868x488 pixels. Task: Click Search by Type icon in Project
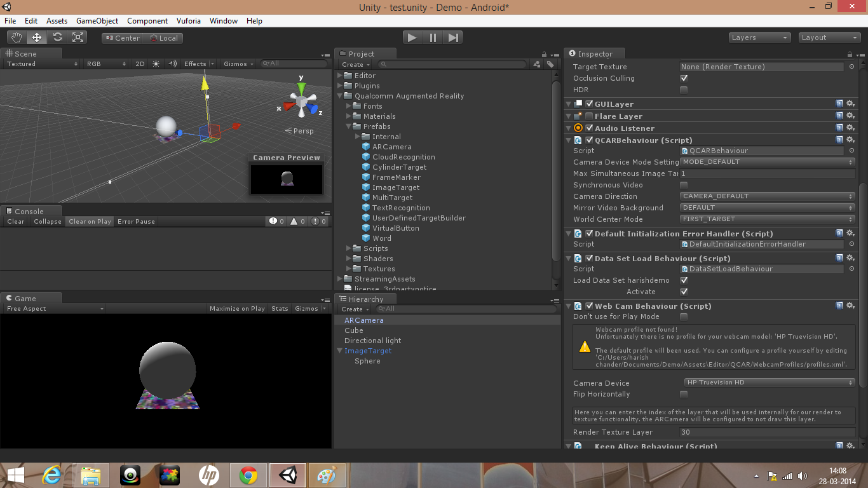(x=538, y=64)
